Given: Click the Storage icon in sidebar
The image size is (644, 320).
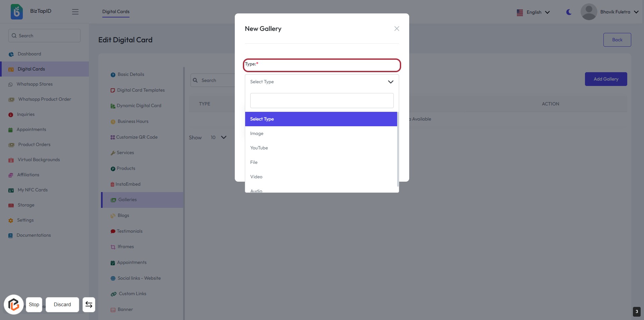Looking at the screenshot, I should [11, 205].
